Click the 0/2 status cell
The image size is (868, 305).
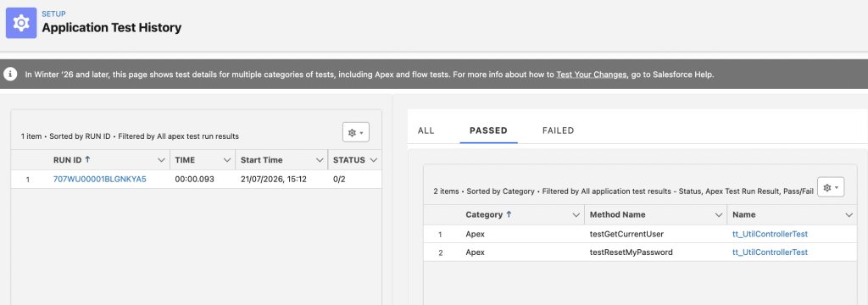point(339,179)
